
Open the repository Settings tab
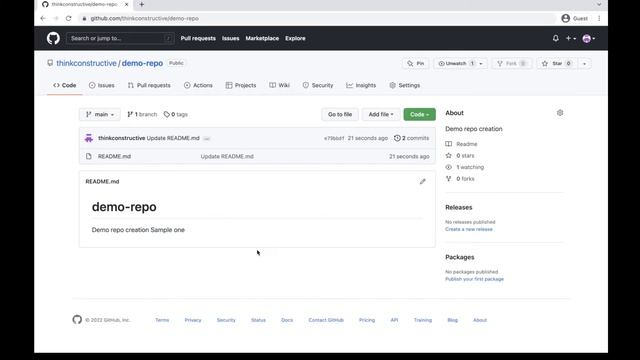point(404,85)
